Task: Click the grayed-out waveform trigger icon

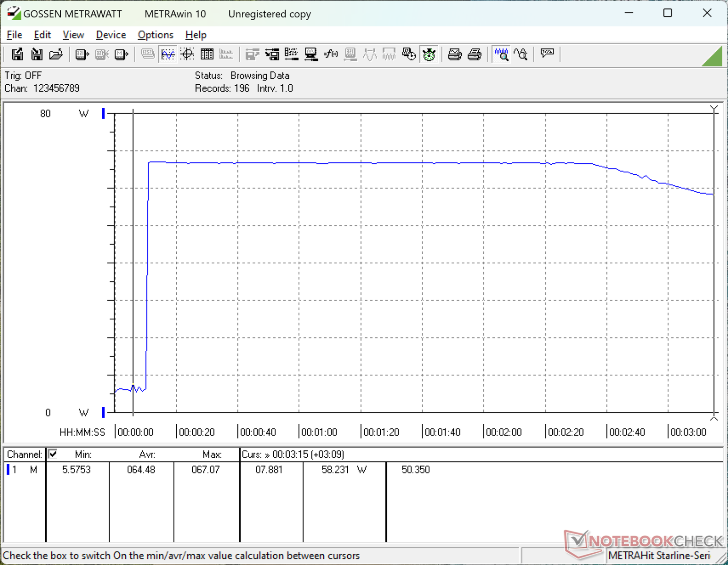Action: pyautogui.click(x=370, y=55)
